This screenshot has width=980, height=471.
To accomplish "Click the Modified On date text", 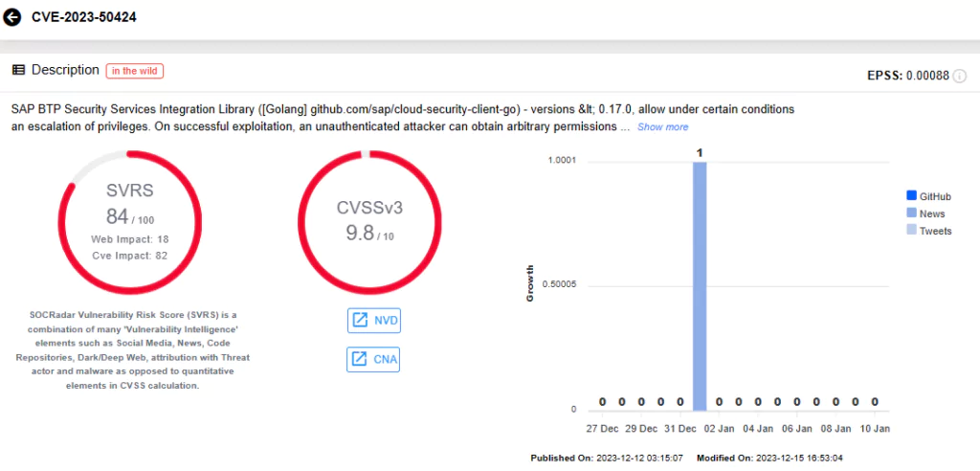I will pos(769,458).
